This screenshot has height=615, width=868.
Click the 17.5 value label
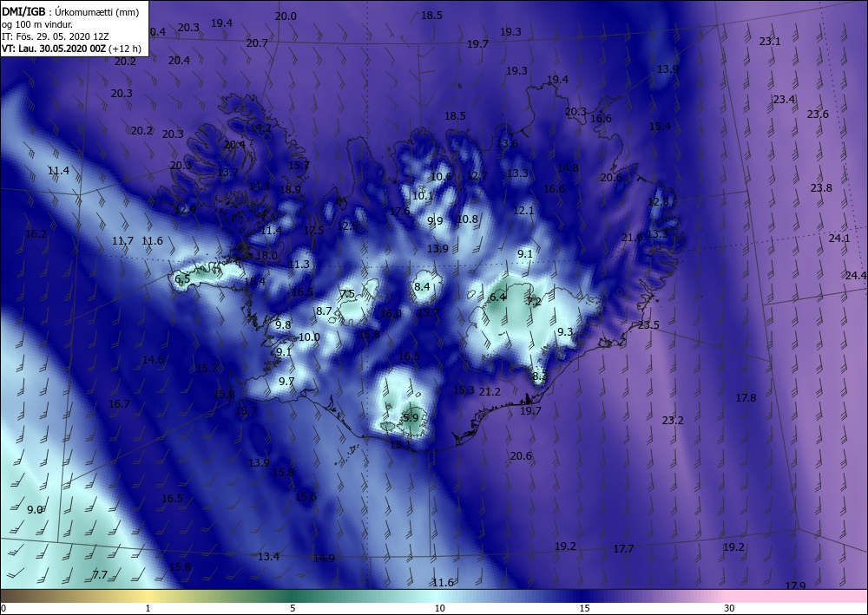point(313,231)
